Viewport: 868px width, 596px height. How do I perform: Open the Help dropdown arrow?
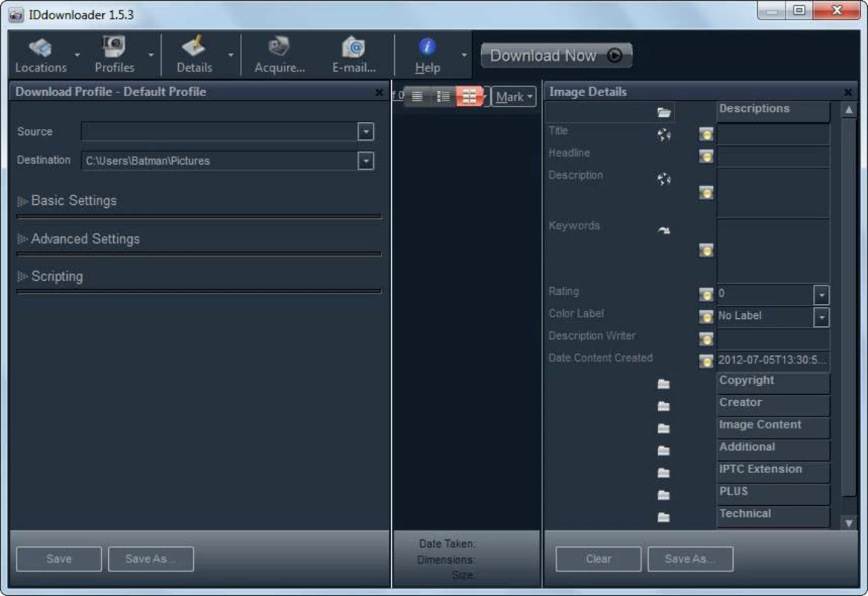pos(464,55)
